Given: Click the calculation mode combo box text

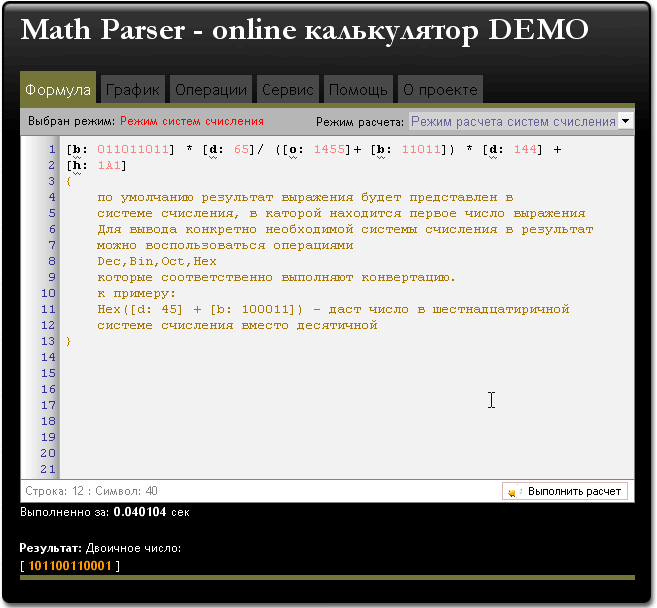Looking at the screenshot, I should [x=512, y=121].
